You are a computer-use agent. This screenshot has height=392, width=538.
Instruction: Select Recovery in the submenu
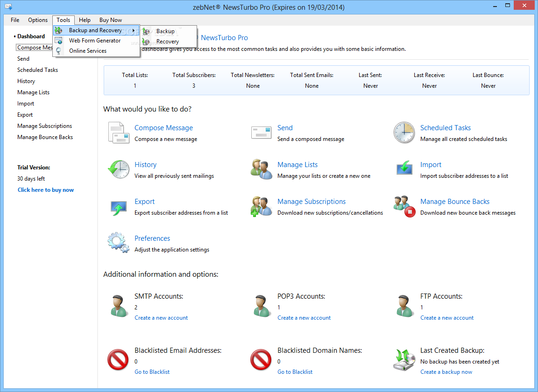(169, 42)
